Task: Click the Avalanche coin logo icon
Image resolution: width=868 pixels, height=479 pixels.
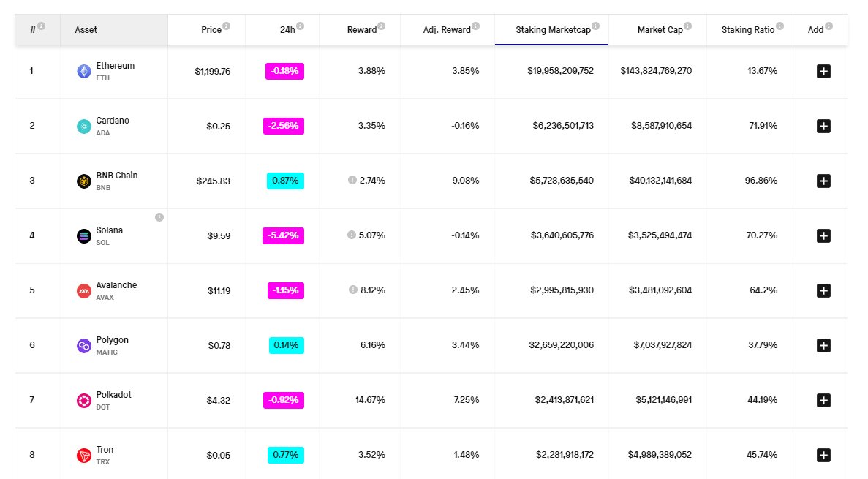Action: (84, 290)
